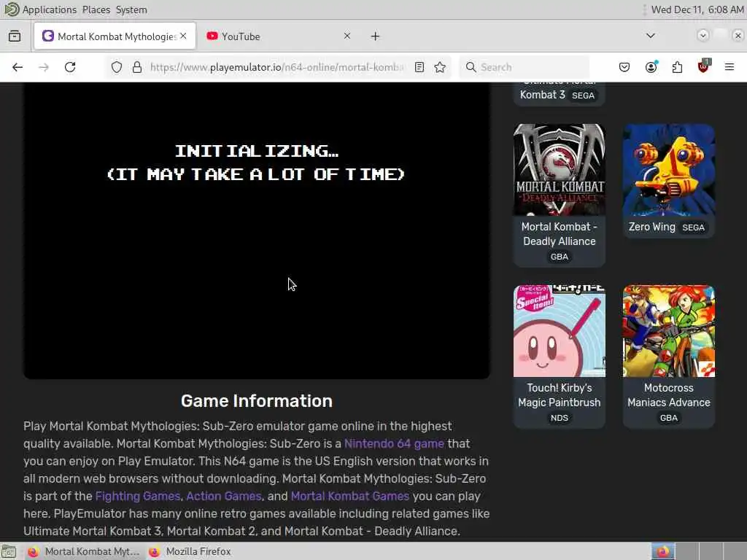Open the System menu
This screenshot has height=560, width=747.
(131, 9)
